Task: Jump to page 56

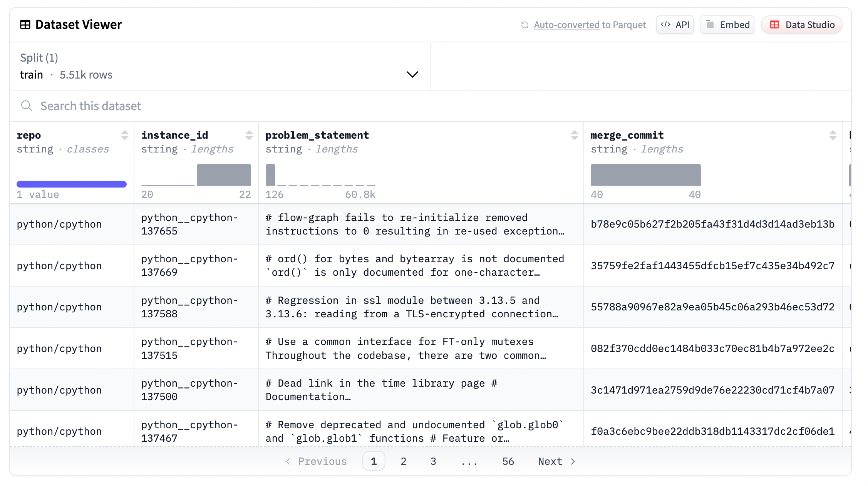Action: [508, 461]
